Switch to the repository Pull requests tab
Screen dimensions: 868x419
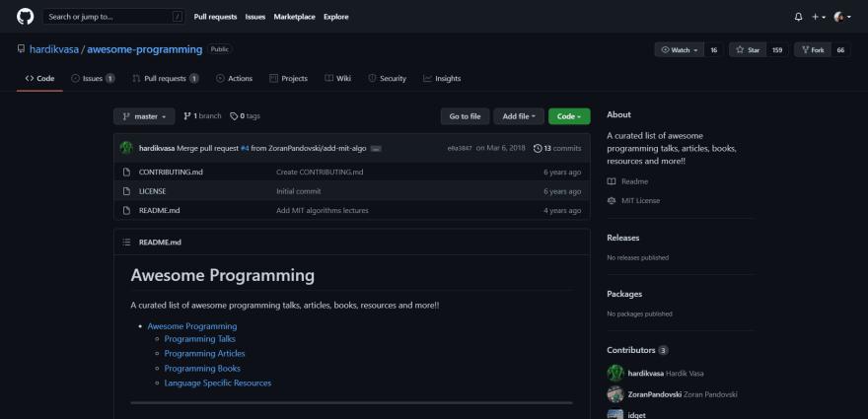[x=166, y=79]
